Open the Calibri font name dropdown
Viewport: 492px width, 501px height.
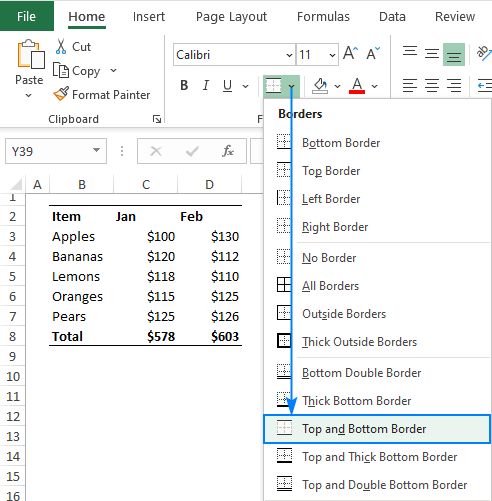tap(289, 55)
